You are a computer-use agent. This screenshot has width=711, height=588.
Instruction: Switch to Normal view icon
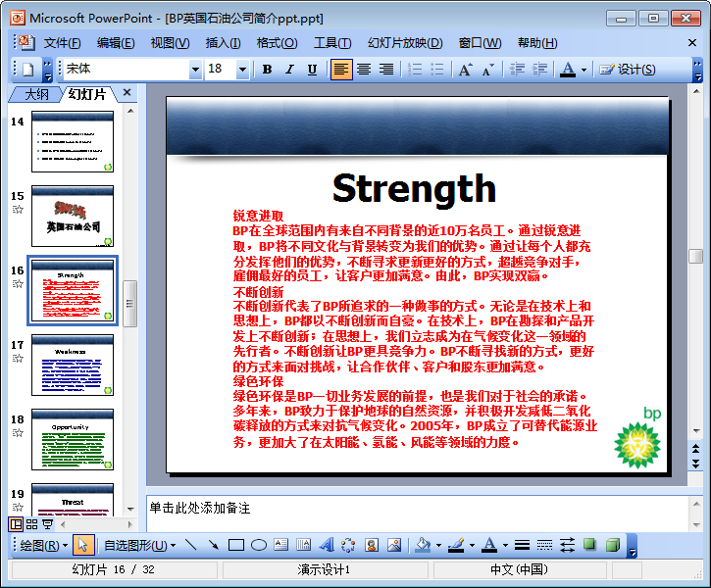point(16,524)
